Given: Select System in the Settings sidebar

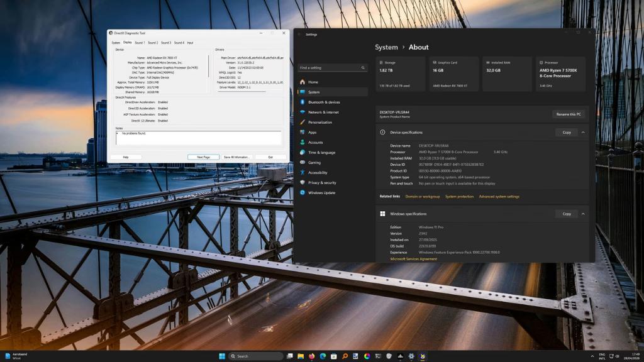Looking at the screenshot, I should point(333,92).
